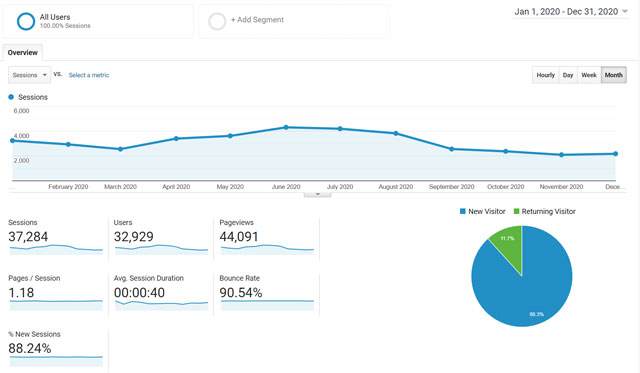Click the February 2020 axis label
The height and width of the screenshot is (373, 640).
click(68, 187)
